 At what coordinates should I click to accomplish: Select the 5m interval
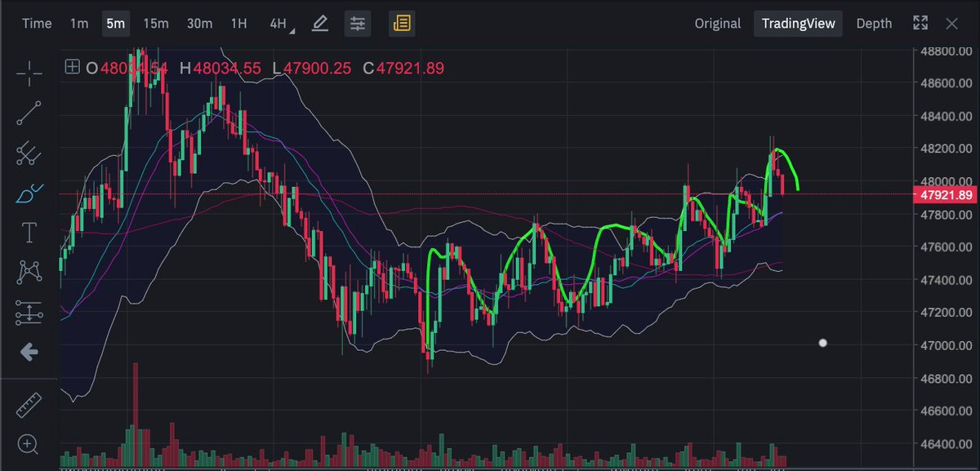[x=115, y=24]
